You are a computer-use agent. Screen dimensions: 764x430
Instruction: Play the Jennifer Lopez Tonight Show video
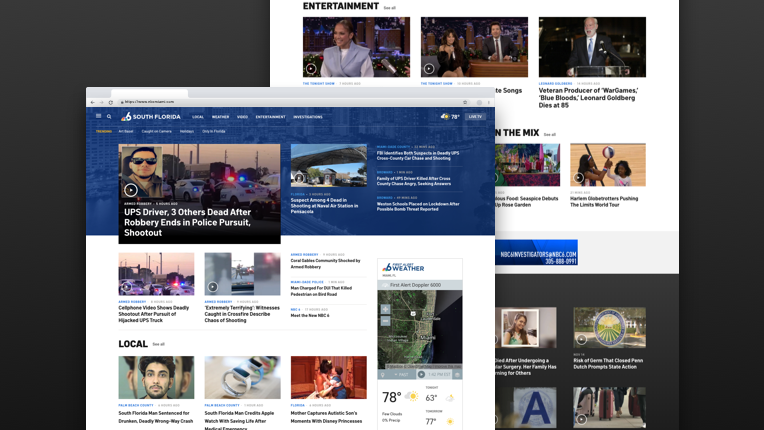311,69
